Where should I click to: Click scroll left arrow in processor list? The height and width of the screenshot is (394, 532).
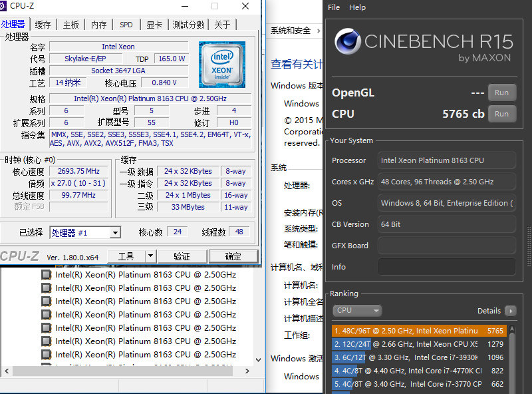(7, 371)
